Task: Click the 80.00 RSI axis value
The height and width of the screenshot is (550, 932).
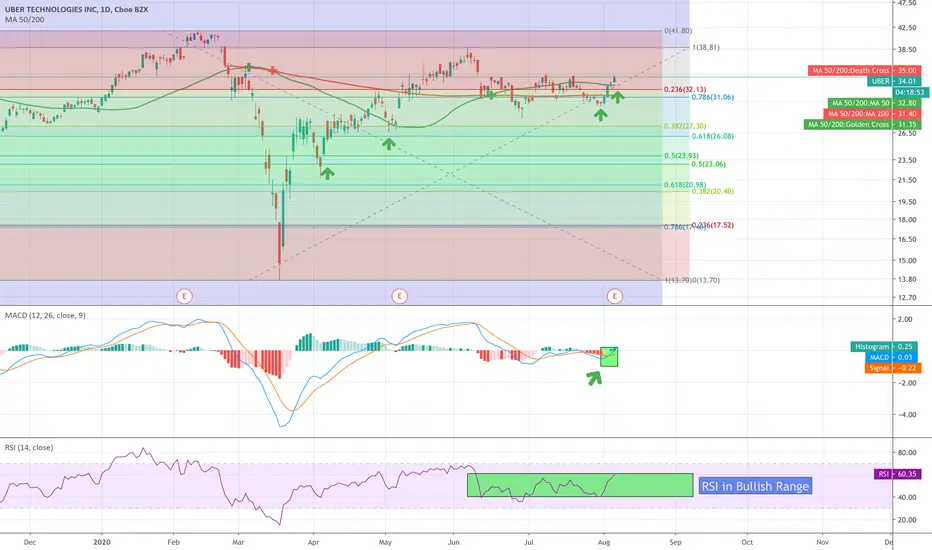Action: (907, 452)
